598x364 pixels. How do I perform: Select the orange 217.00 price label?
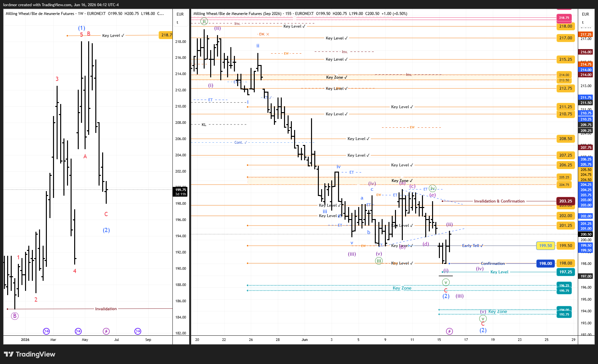(x=566, y=38)
